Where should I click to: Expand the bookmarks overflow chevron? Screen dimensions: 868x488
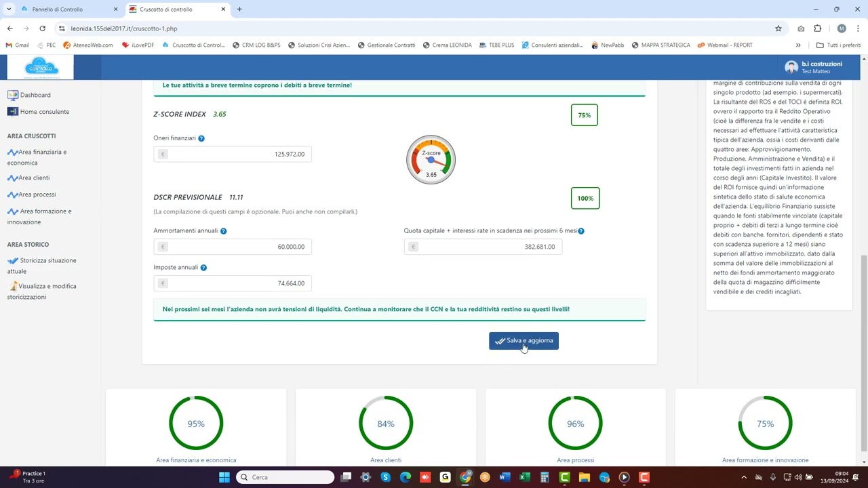point(798,45)
